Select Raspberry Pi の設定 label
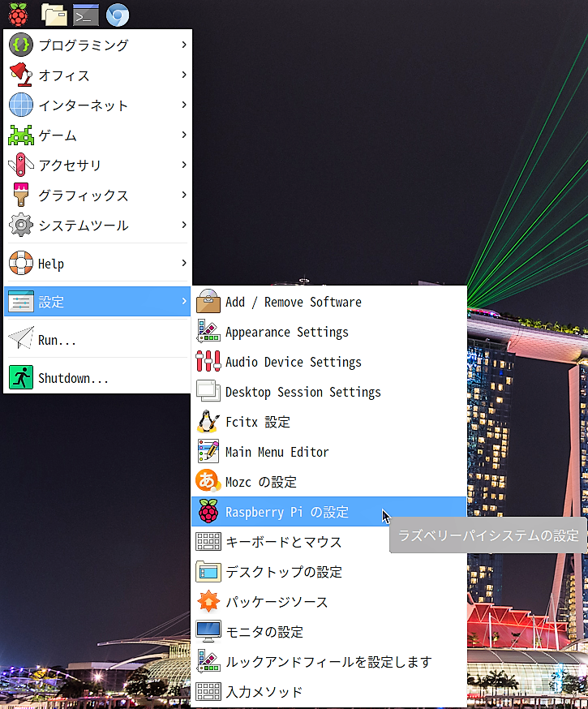 pos(287,512)
